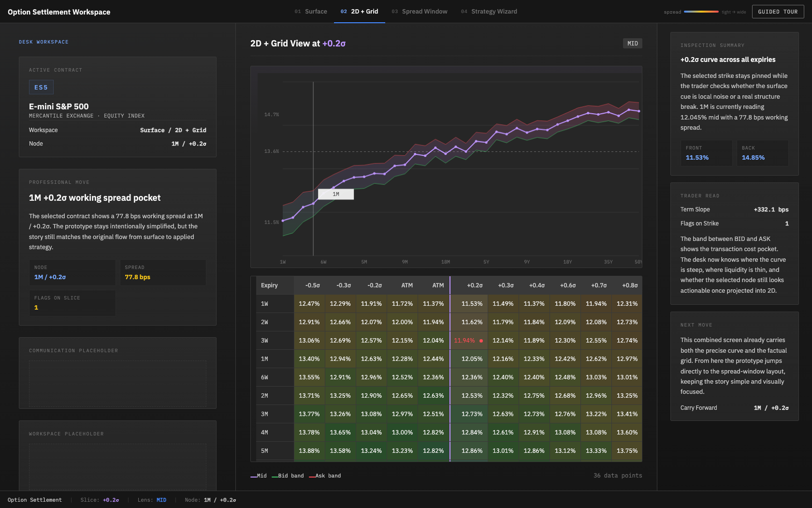Image resolution: width=812 pixels, height=508 pixels.
Task: Start the Guided Tour
Action: (778, 12)
